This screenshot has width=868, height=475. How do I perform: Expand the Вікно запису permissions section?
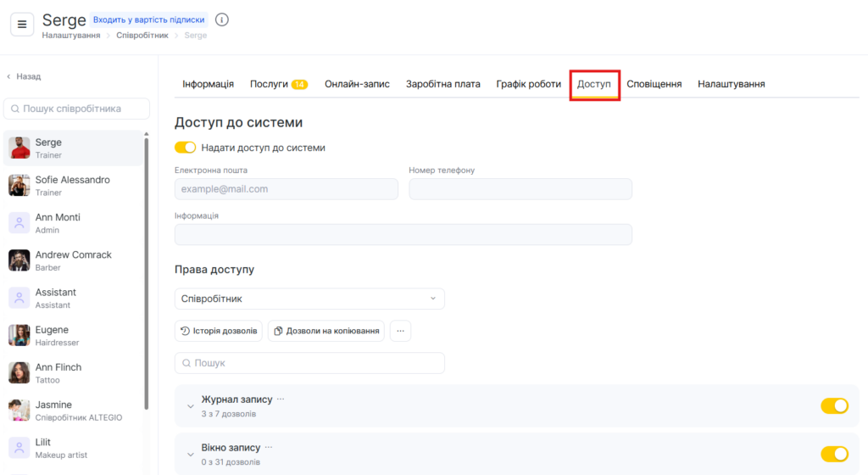(x=191, y=455)
